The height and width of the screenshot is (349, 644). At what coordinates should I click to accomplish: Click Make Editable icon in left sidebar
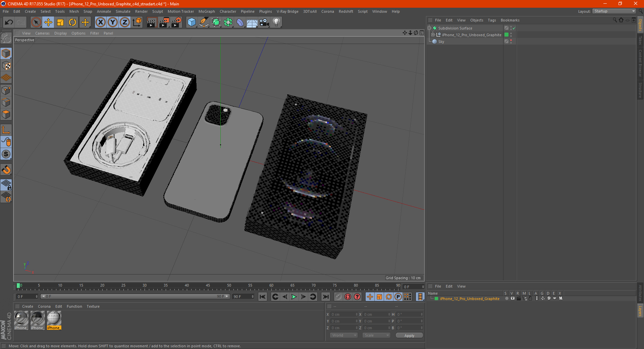click(6, 38)
